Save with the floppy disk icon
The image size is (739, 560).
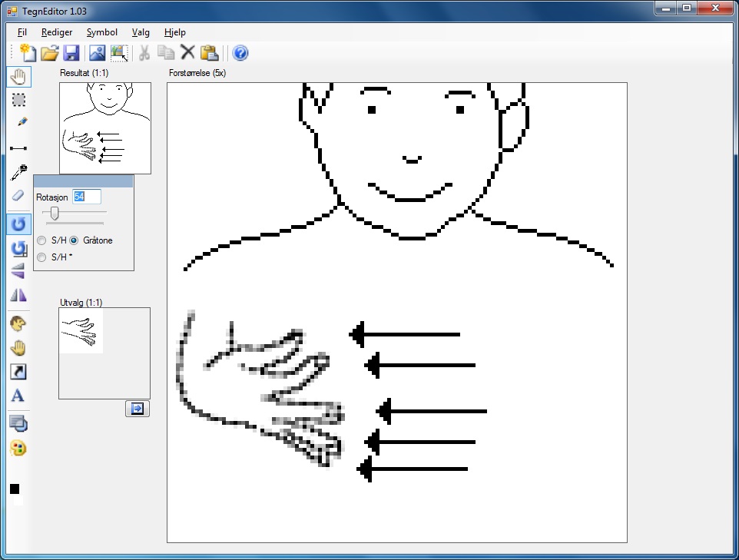tap(71, 53)
